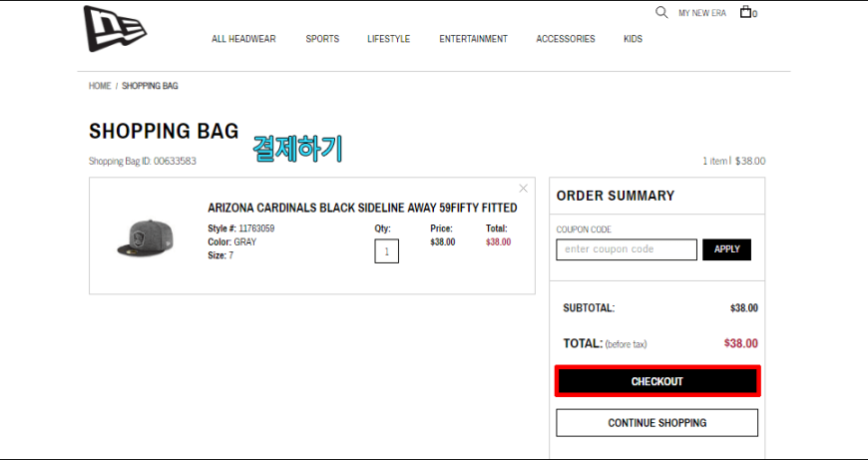This screenshot has width=868, height=460.
Task: Click the Qty quantity box
Action: point(386,251)
